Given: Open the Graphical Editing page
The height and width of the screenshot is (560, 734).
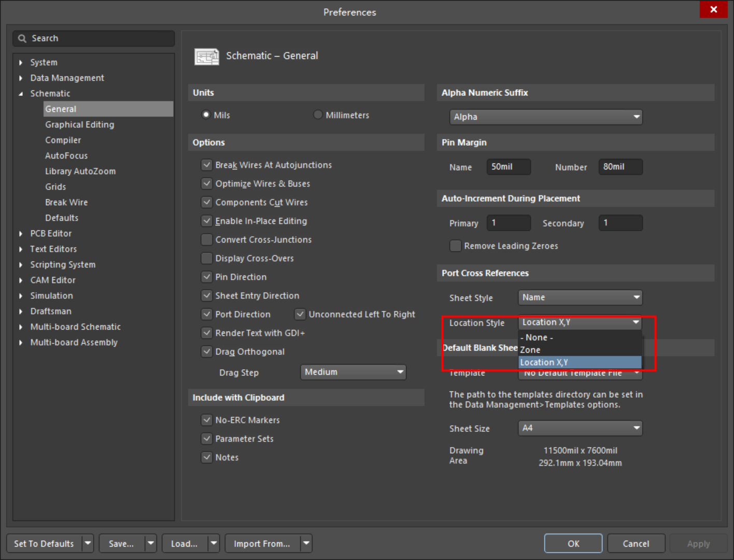Looking at the screenshot, I should [79, 124].
